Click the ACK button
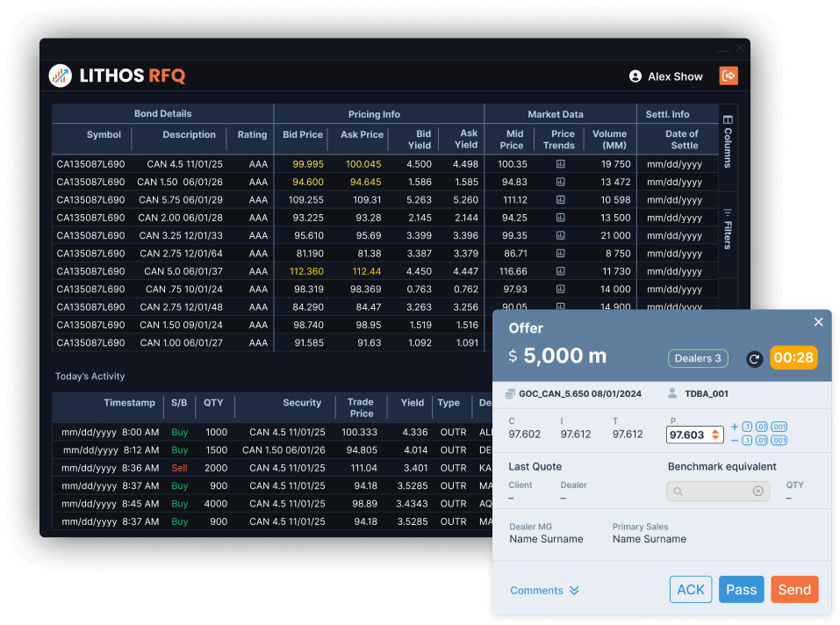The width and height of the screenshot is (840, 625). pos(691,590)
